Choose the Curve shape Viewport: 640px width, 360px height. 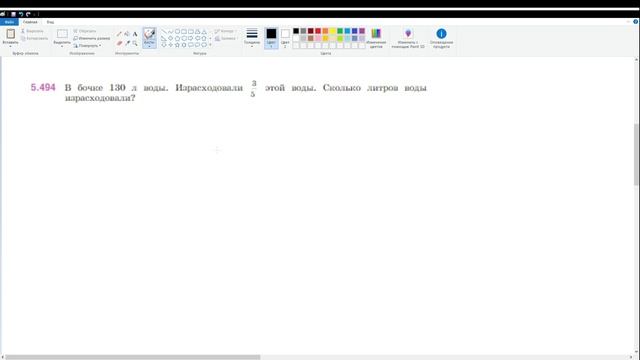coord(171,31)
